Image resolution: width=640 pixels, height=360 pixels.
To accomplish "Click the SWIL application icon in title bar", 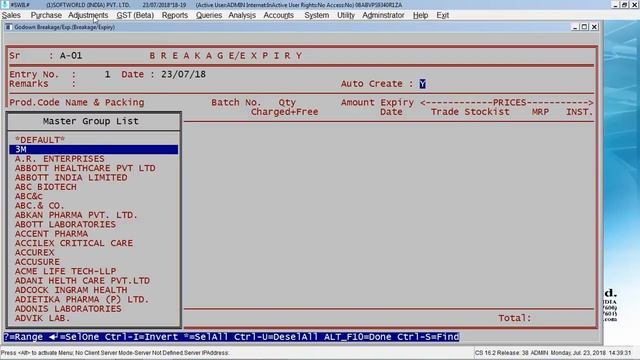I will click(4, 4).
